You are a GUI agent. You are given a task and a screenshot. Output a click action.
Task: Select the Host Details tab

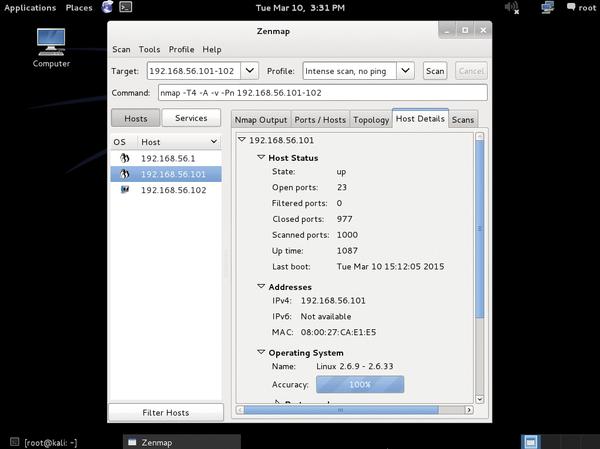pos(420,119)
